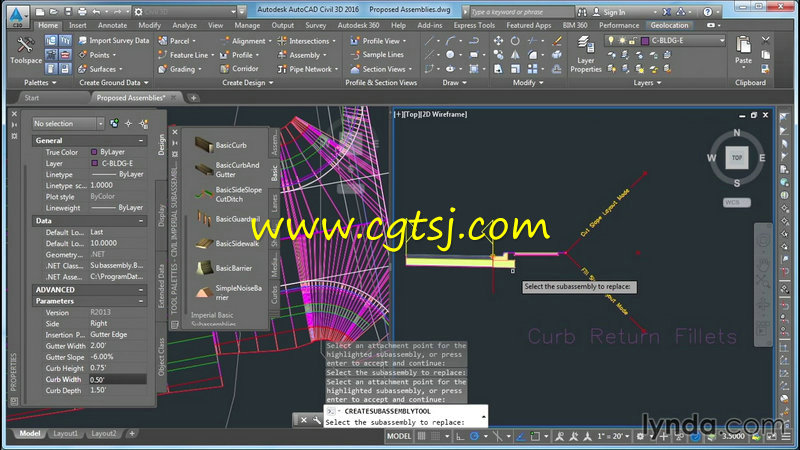Screen dimensions: 800x450
Task: Toggle polar tracking in status bar
Action: coord(474,436)
